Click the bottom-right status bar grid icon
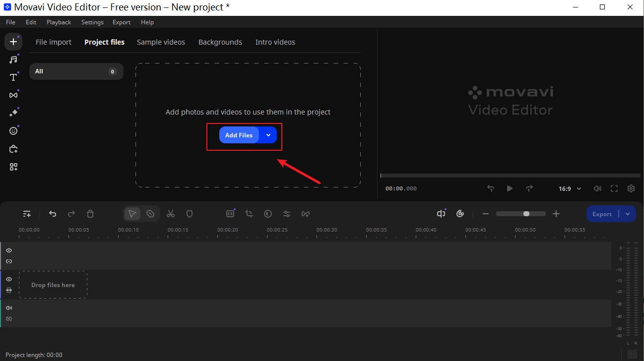Screen dimensions: 644x361 632,354
